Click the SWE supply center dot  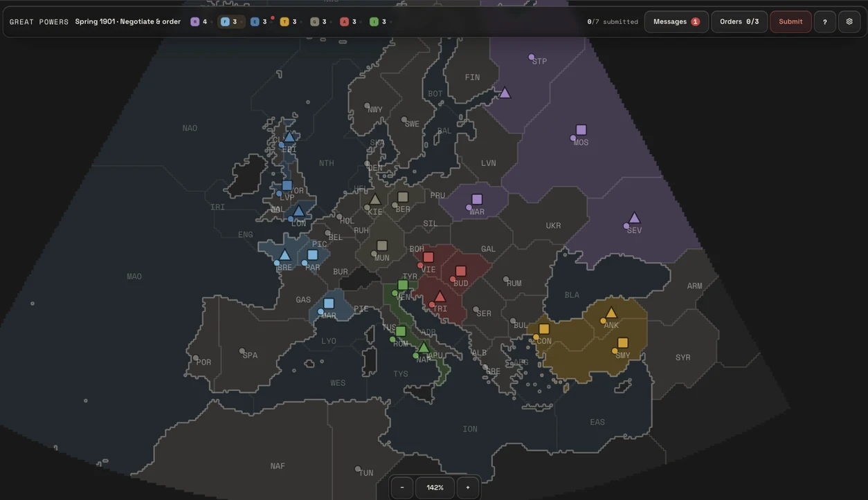[404, 120]
